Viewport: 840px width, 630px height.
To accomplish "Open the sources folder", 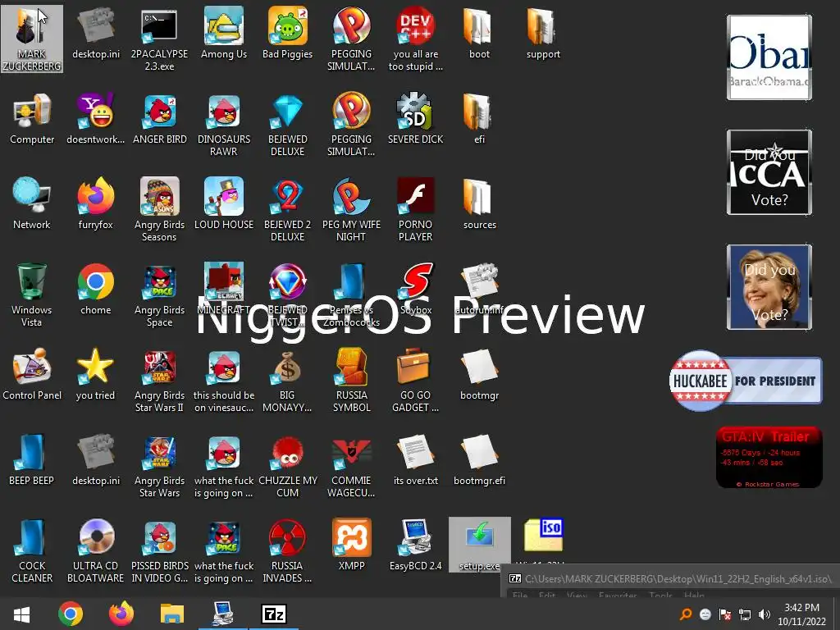I will (479, 203).
